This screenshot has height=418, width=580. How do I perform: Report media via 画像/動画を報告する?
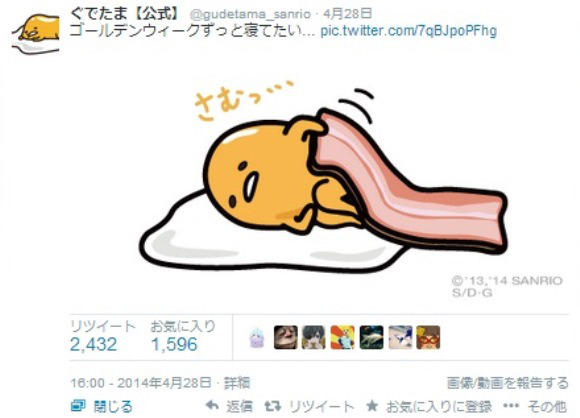pyautogui.click(x=507, y=382)
